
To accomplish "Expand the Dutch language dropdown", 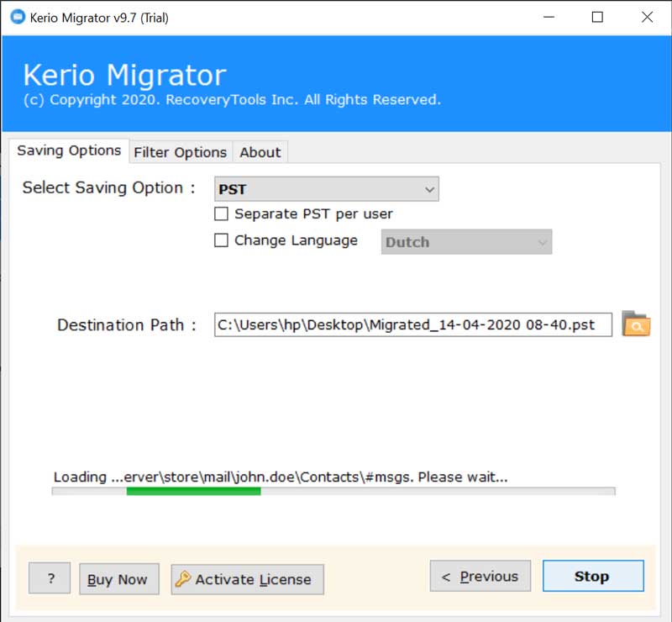I will pyautogui.click(x=466, y=242).
